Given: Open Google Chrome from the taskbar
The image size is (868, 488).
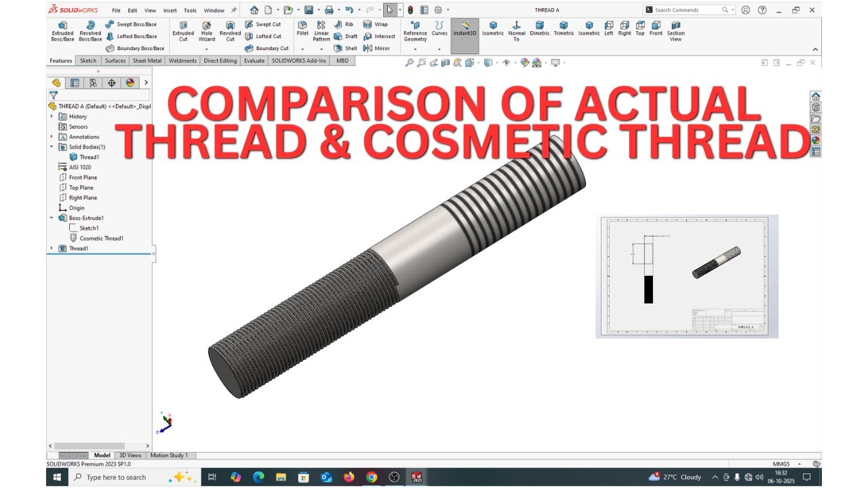Looking at the screenshot, I should [371, 477].
